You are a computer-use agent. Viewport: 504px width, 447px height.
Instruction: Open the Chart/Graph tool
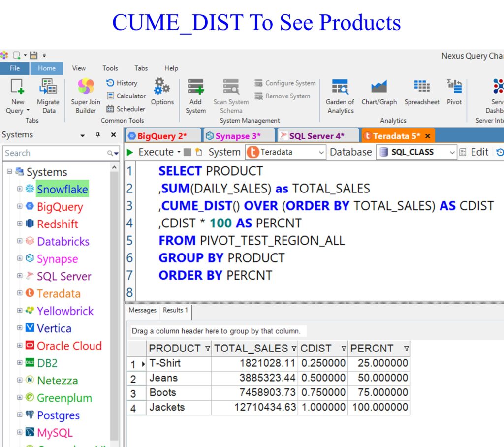coord(379,87)
